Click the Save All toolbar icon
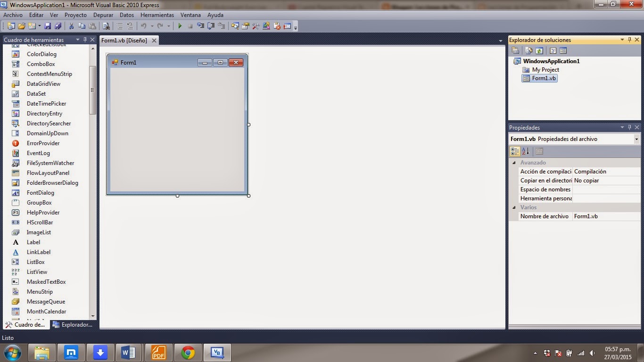This screenshot has width=644, height=362. point(58,26)
